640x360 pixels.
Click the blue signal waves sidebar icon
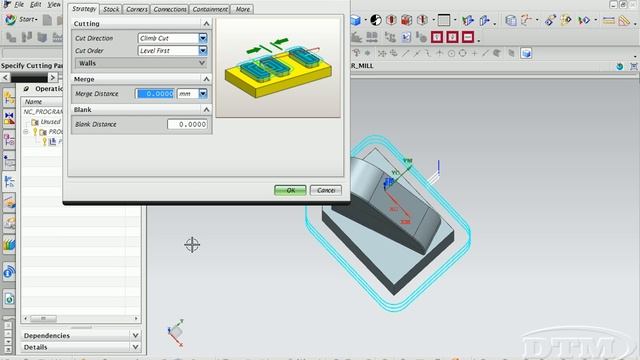[x=9, y=272]
